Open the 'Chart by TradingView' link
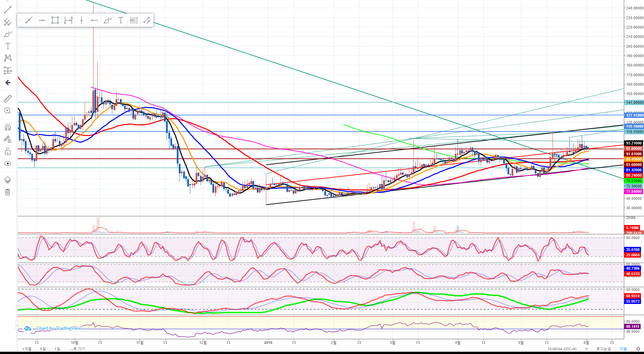 [59, 328]
